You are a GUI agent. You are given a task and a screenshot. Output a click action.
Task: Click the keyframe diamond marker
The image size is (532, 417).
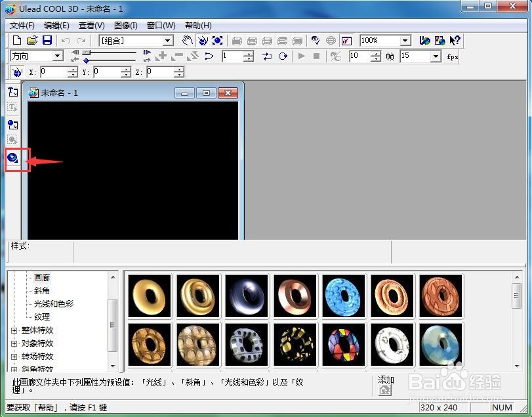click(x=87, y=60)
